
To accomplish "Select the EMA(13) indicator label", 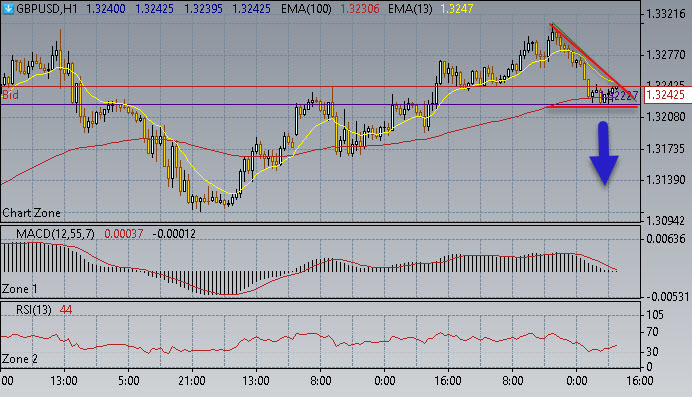I will pyautogui.click(x=410, y=8).
